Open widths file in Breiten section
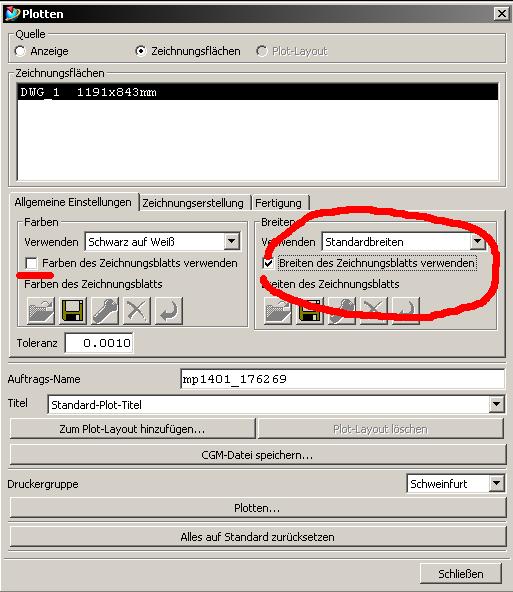The width and height of the screenshot is (513, 592). [278, 311]
